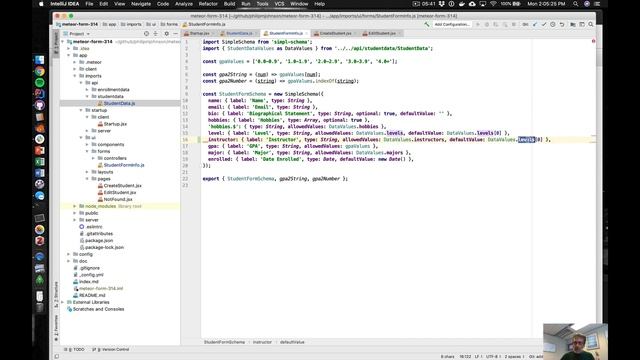Open the Version Control tool window
Screen dimensions: 640x360
pyautogui.click(x=111, y=349)
